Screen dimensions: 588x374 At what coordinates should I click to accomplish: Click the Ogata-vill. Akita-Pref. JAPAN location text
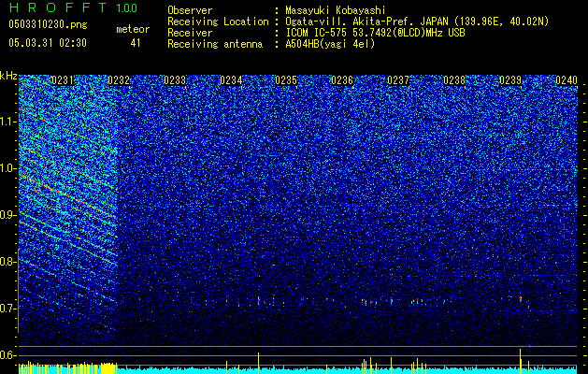[417, 22]
